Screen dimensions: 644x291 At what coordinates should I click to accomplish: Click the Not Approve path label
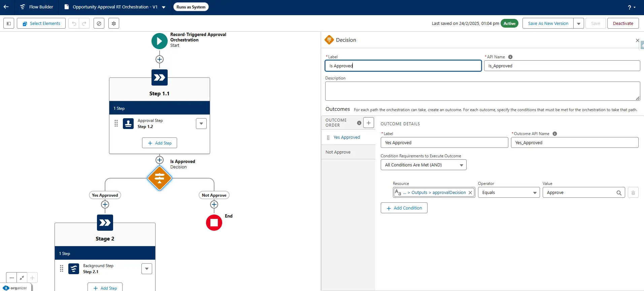pyautogui.click(x=214, y=195)
